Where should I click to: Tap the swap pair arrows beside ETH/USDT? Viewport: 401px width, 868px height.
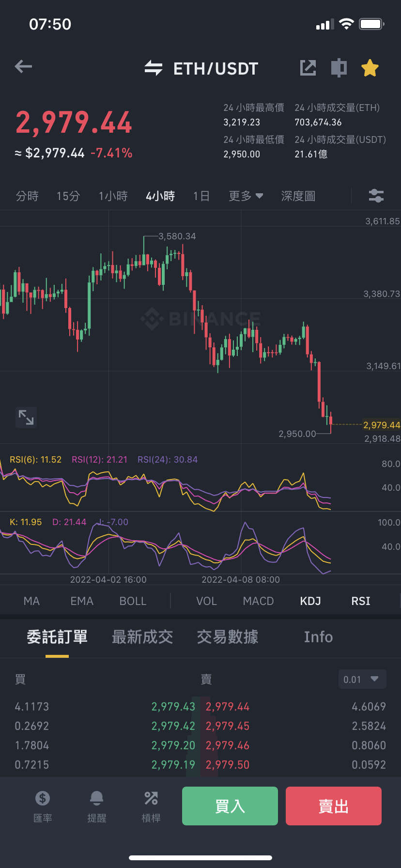pyautogui.click(x=154, y=68)
